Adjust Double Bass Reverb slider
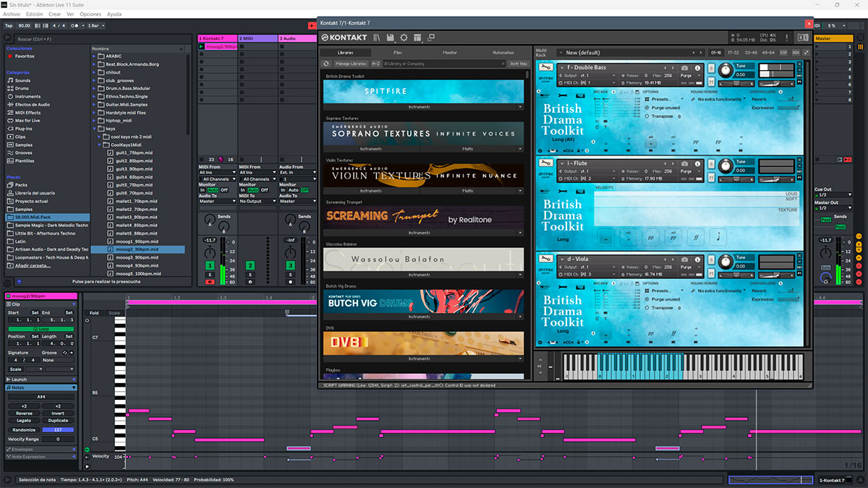 pyautogui.click(x=788, y=99)
